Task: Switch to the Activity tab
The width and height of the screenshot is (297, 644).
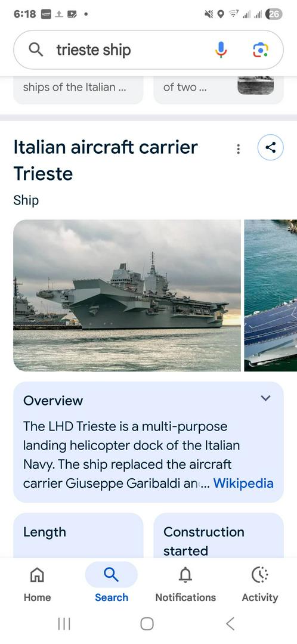Action: pyautogui.click(x=259, y=584)
